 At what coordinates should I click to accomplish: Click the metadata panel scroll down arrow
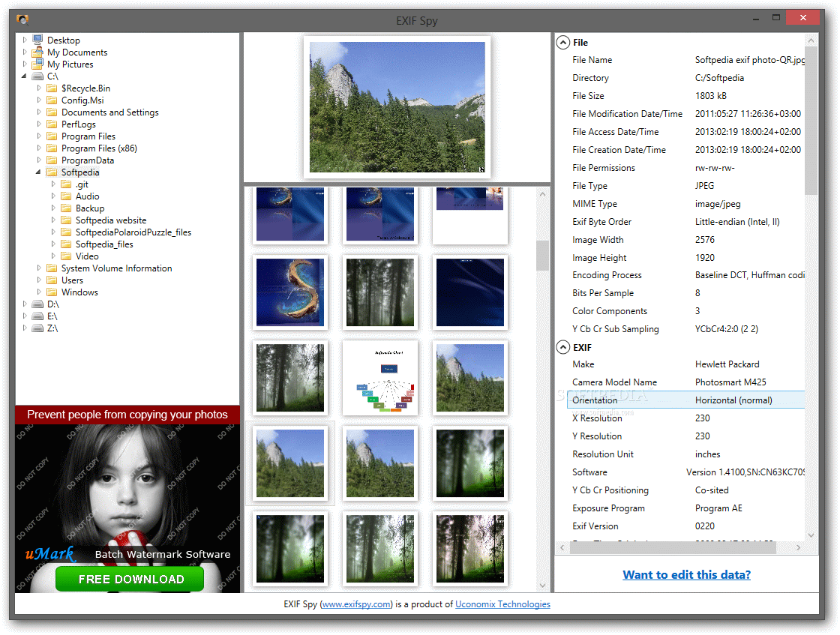(x=811, y=535)
